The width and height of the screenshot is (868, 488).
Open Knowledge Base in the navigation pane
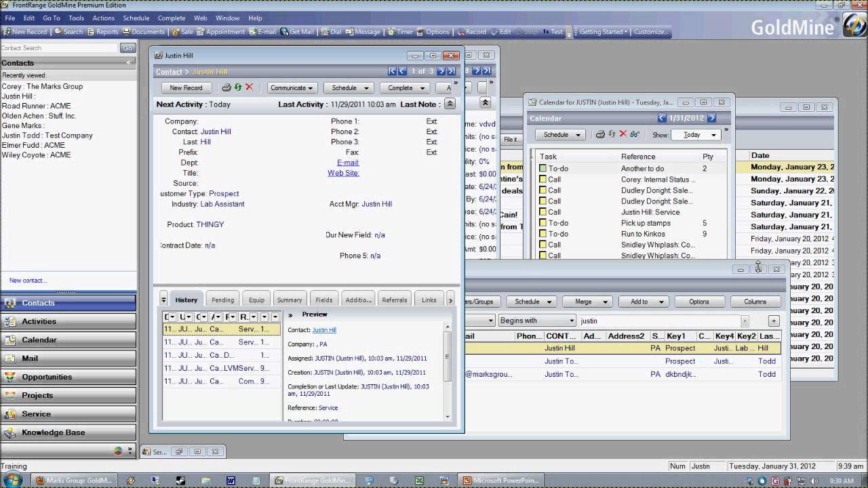tap(68, 432)
